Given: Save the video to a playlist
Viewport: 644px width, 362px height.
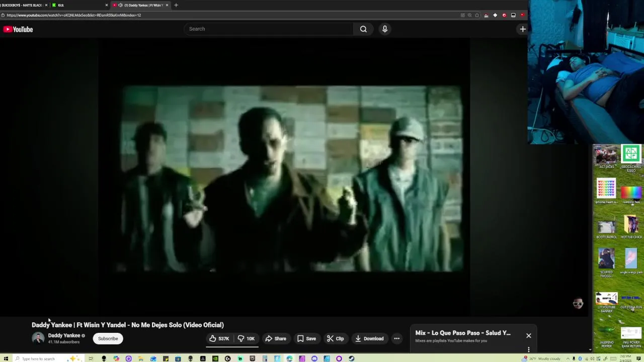Looking at the screenshot, I should pyautogui.click(x=306, y=338).
